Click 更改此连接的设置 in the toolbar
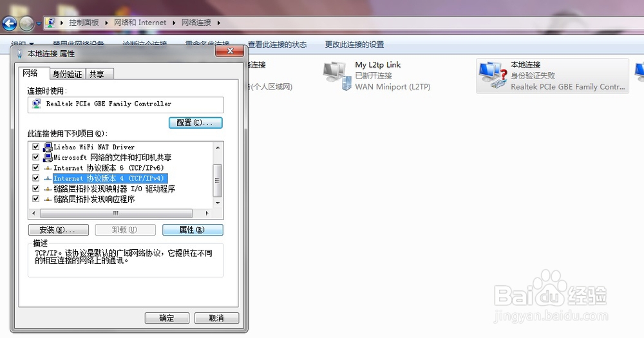This screenshot has width=644, height=338. pos(354,44)
